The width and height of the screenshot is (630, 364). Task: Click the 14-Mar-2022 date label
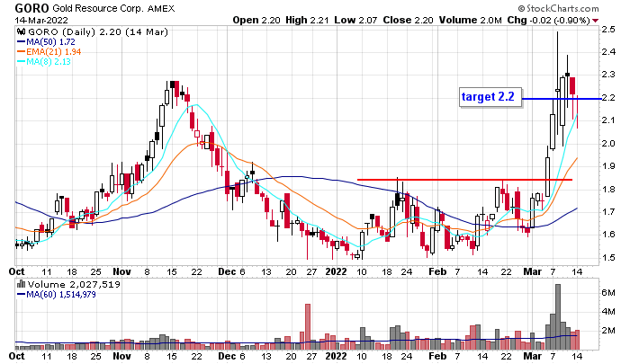[x=41, y=20]
